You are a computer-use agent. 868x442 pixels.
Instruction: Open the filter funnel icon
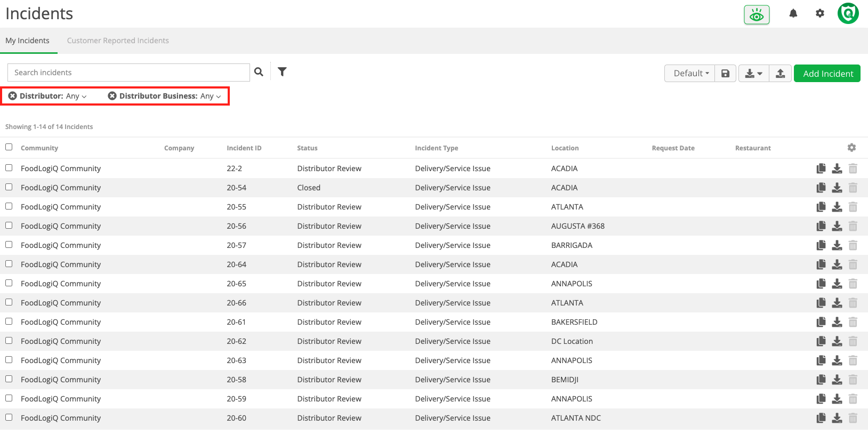pyautogui.click(x=282, y=72)
